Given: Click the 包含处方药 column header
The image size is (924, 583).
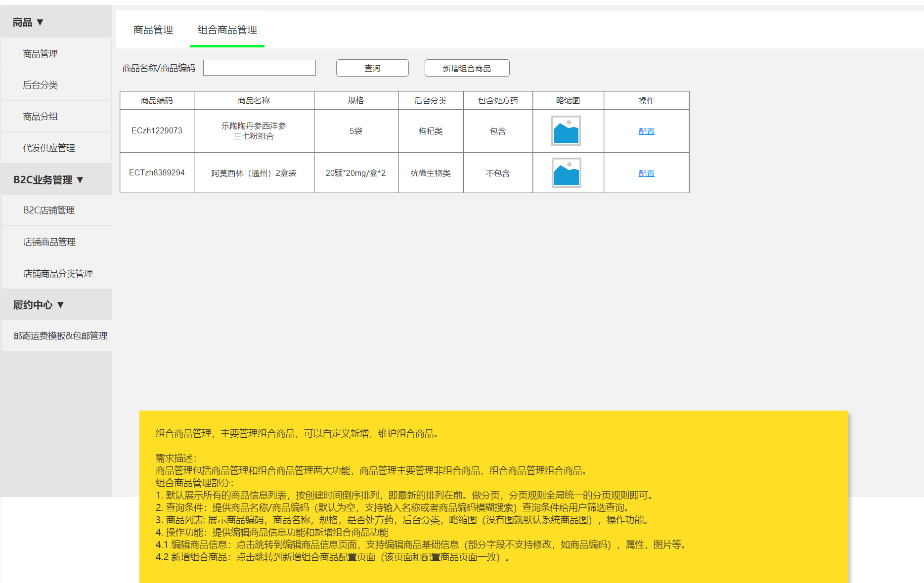Looking at the screenshot, I should [498, 100].
